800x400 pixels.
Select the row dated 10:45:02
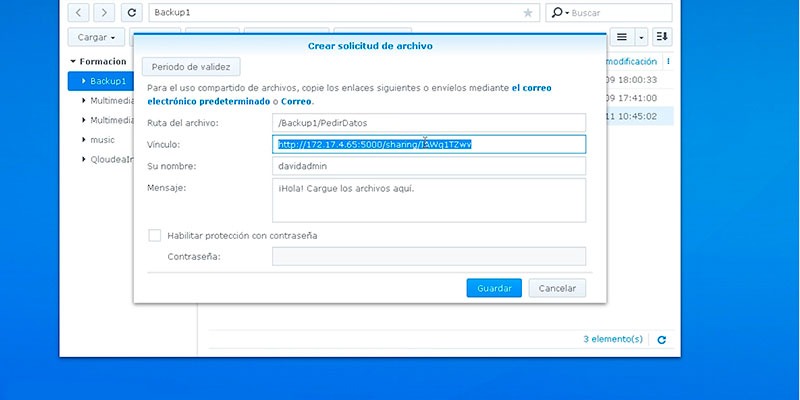[x=640, y=116]
